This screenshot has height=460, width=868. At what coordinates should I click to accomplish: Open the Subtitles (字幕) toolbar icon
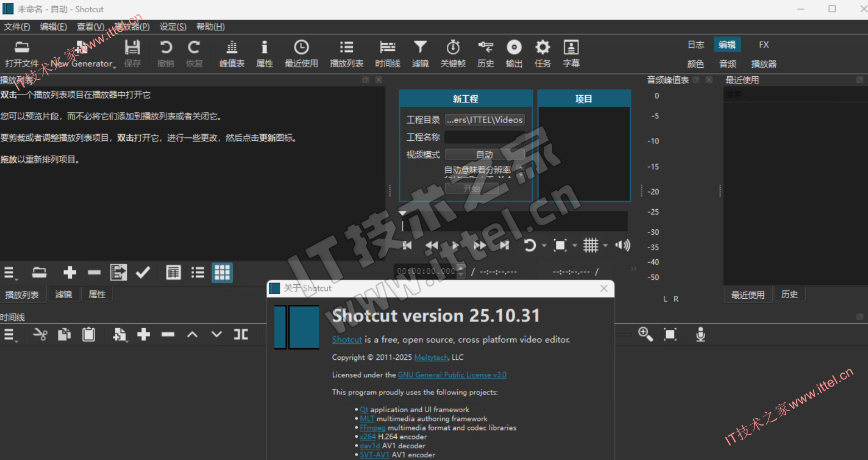pyautogui.click(x=571, y=53)
